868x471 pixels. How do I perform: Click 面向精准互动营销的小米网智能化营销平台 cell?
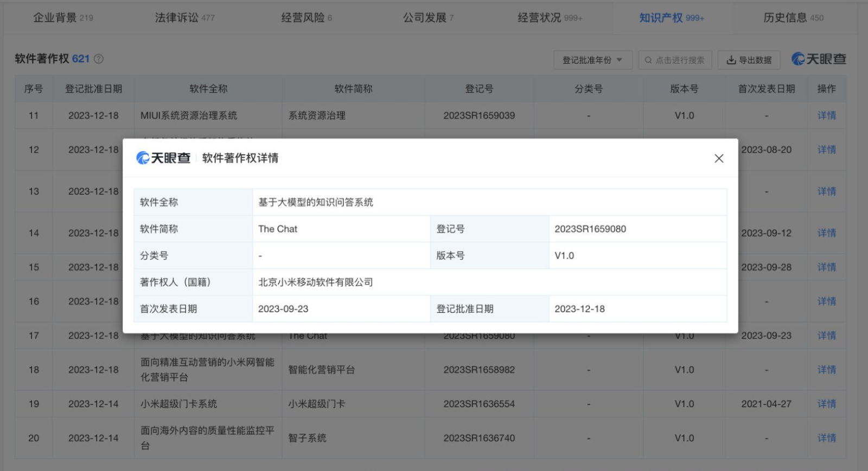(x=208, y=370)
